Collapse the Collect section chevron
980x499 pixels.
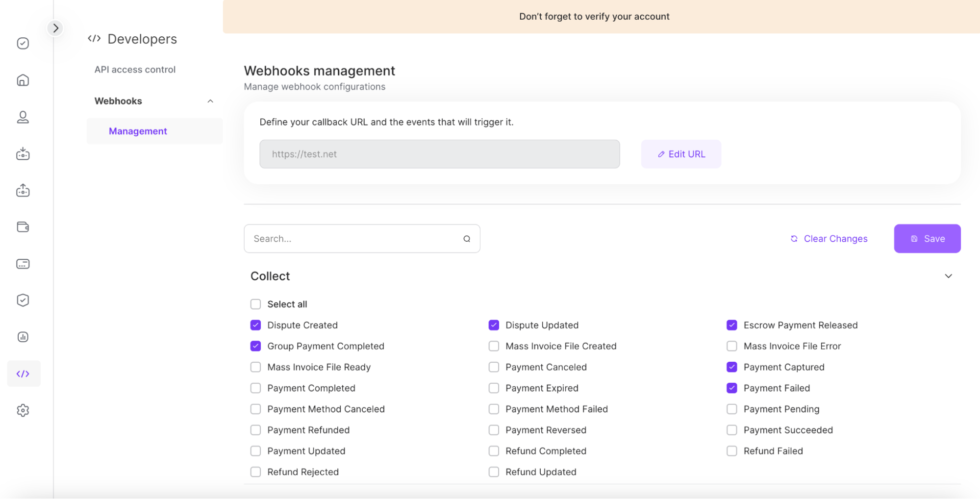coord(948,275)
